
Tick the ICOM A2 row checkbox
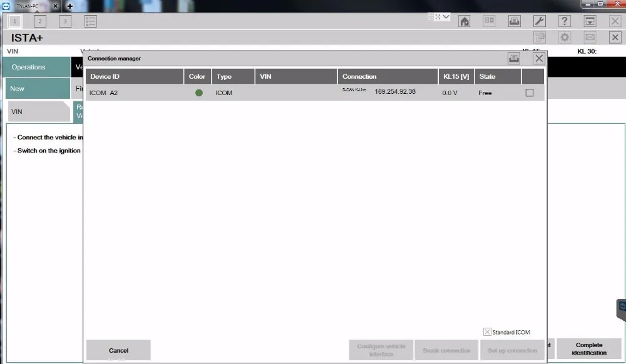tap(530, 93)
